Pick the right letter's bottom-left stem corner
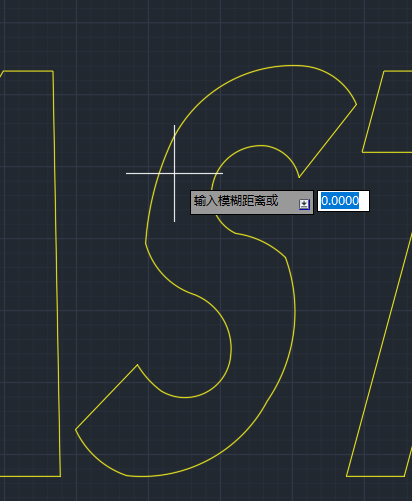This screenshot has width=412, height=501. [x=347, y=476]
